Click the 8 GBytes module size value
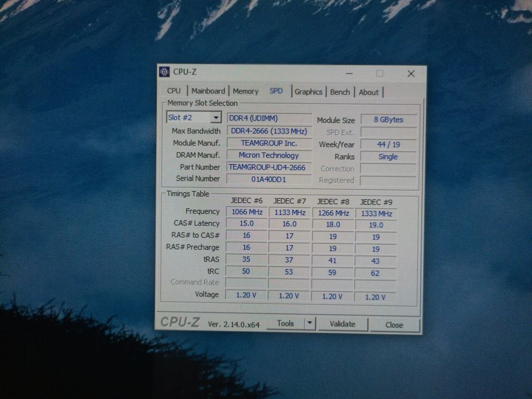This screenshot has width=532, height=399. click(x=388, y=120)
